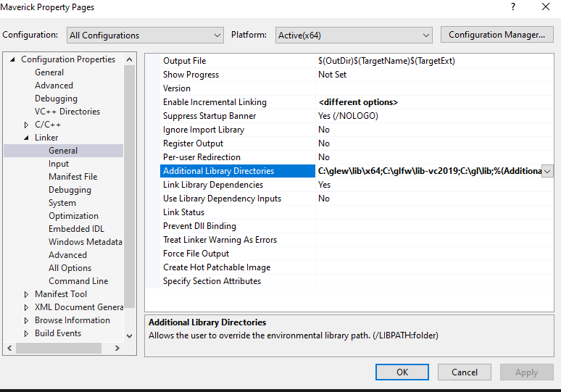Click the OK button
The height and width of the screenshot is (392, 561).
[402, 372]
